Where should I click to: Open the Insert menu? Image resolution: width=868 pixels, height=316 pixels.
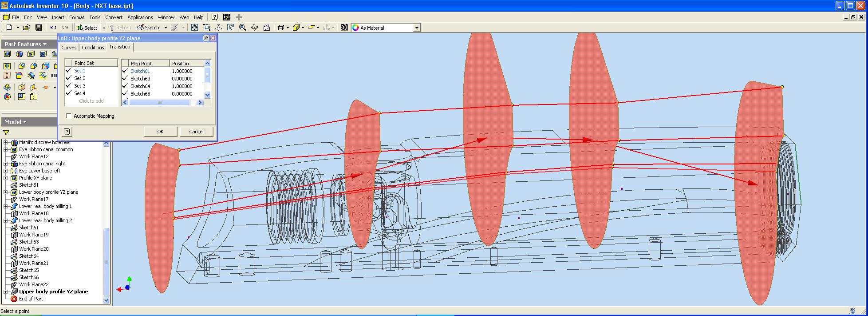[x=58, y=17]
